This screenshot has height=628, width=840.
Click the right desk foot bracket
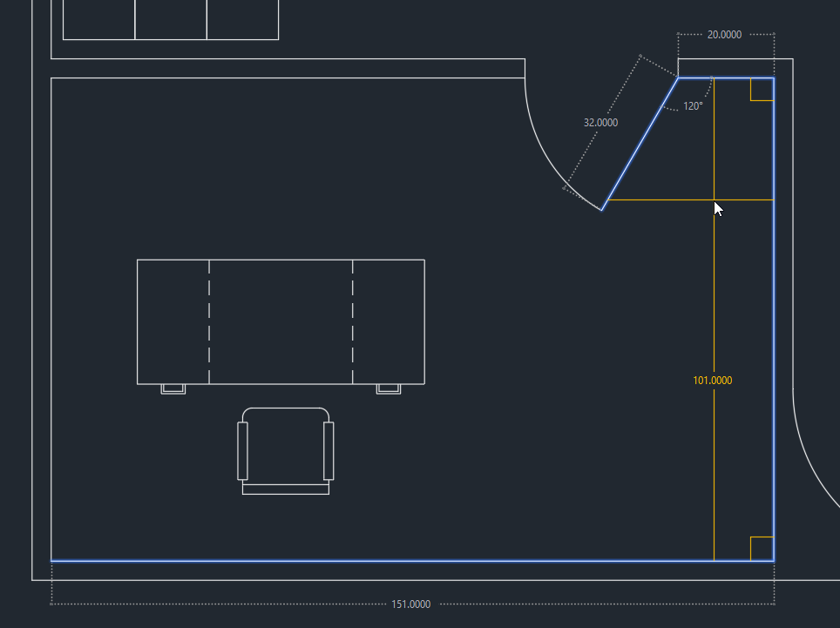pyautogui.click(x=389, y=388)
